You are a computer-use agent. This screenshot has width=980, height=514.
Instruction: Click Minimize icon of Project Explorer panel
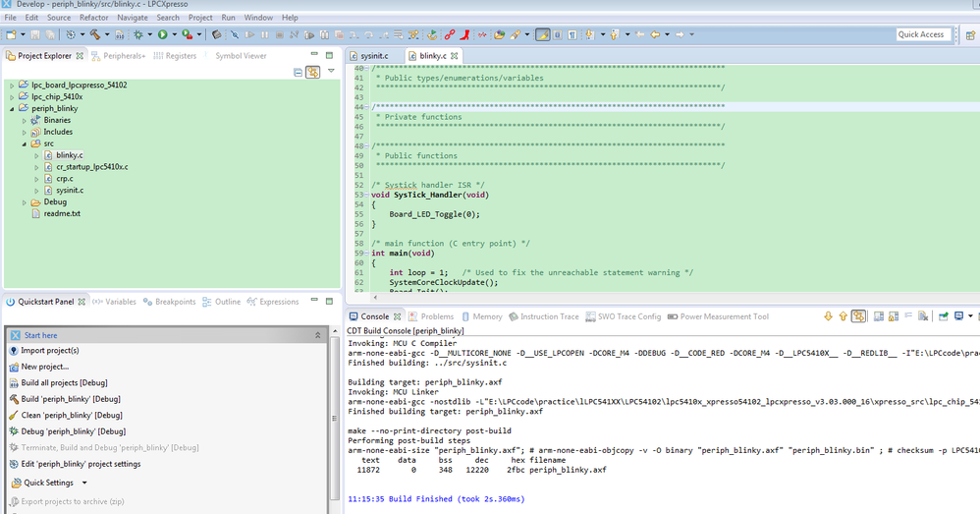pos(314,55)
